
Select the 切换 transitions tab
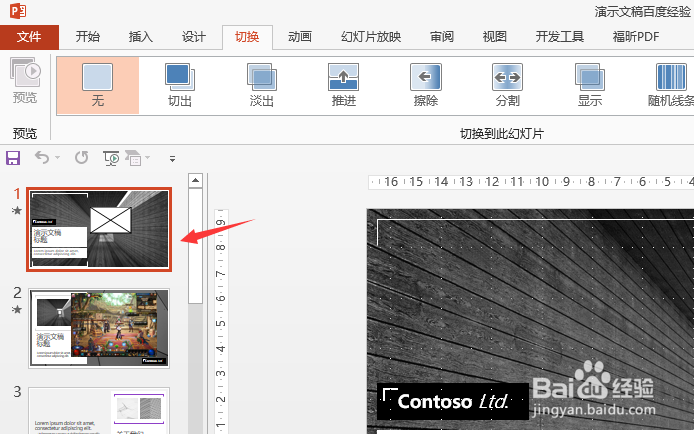tap(247, 37)
